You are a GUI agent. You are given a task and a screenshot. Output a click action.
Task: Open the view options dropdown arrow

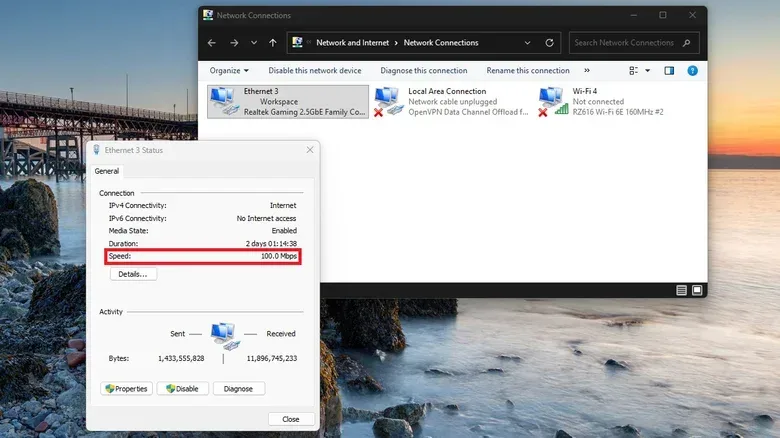pos(648,71)
